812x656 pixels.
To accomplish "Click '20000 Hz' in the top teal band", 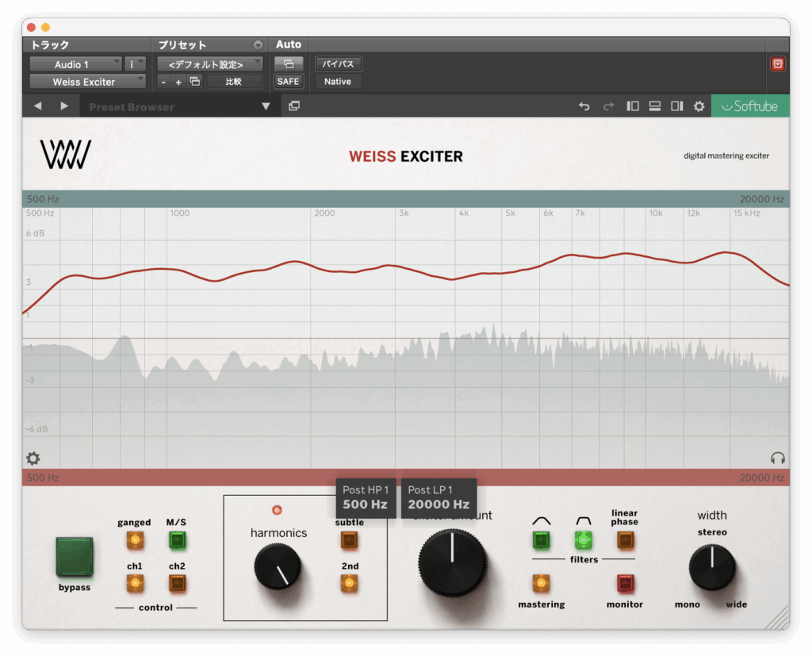I will coord(762,199).
